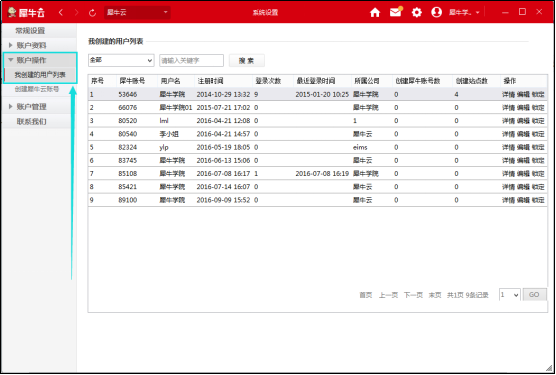Select the date 2016-09-09 15:52
556x375 pixels.
[223, 200]
